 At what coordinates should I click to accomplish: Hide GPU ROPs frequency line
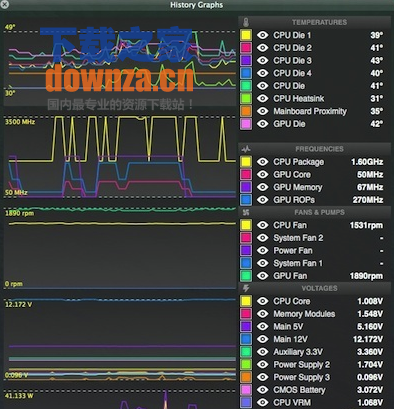click(x=263, y=200)
